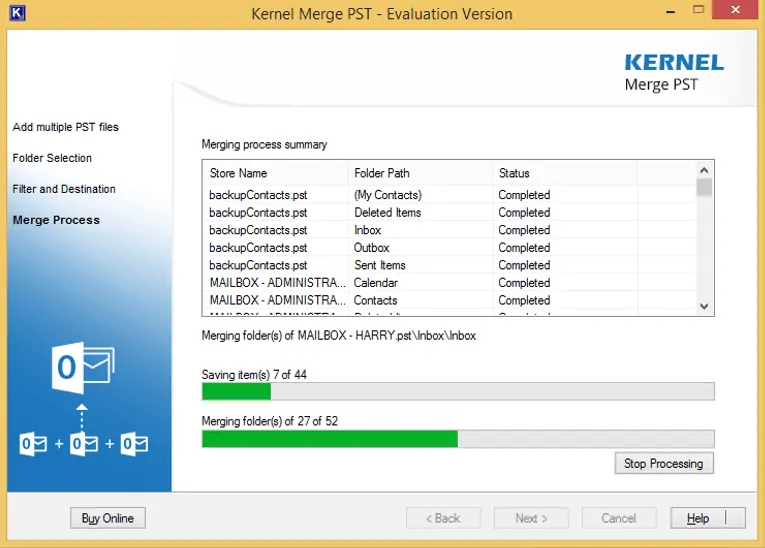765x548 pixels.
Task: Select MAILBOX - ADMINISTRA... Calendar row
Action: click(449, 283)
